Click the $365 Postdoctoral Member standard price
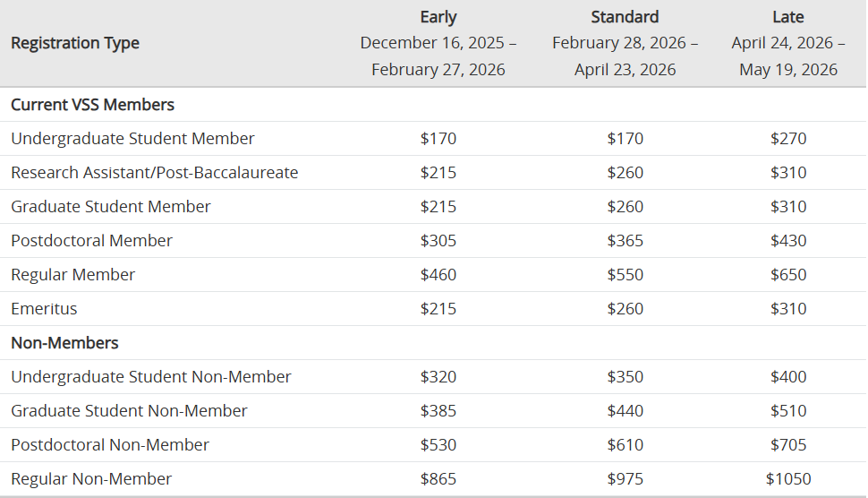868x498 pixels. pyautogui.click(x=625, y=241)
